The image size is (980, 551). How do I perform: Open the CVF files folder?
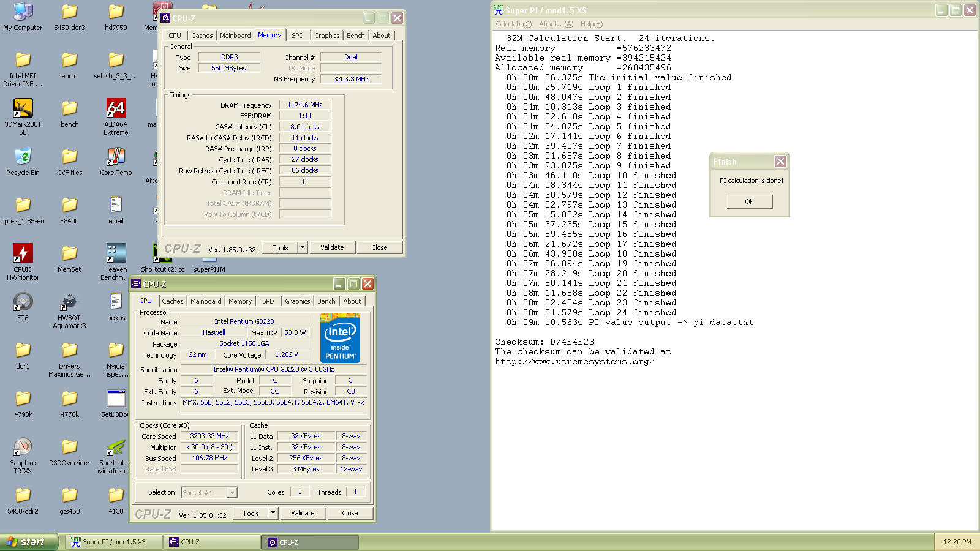click(69, 162)
